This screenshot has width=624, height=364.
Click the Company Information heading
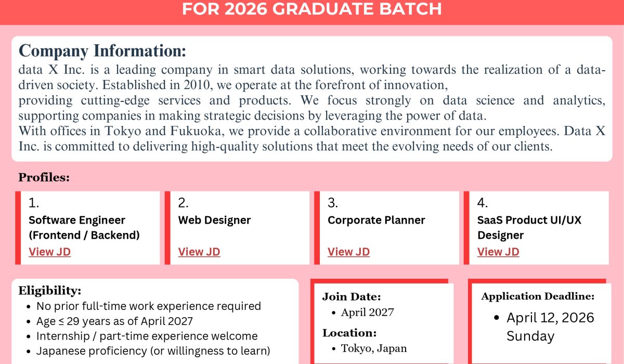tap(102, 51)
